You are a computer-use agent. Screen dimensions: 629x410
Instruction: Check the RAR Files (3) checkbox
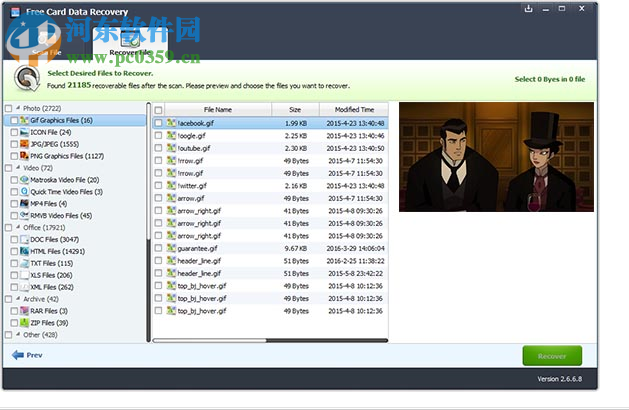pyautogui.click(x=14, y=311)
